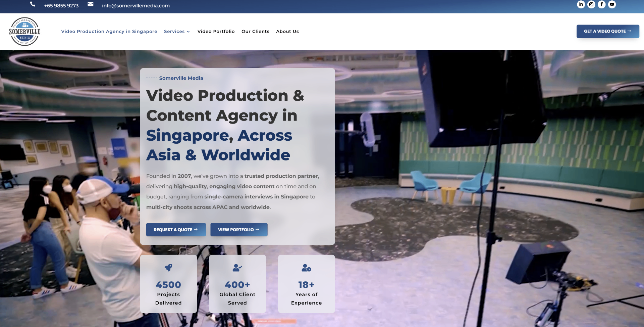The height and width of the screenshot is (327, 644).
Task: Click the rocket icon above 4500
Action: [168, 268]
